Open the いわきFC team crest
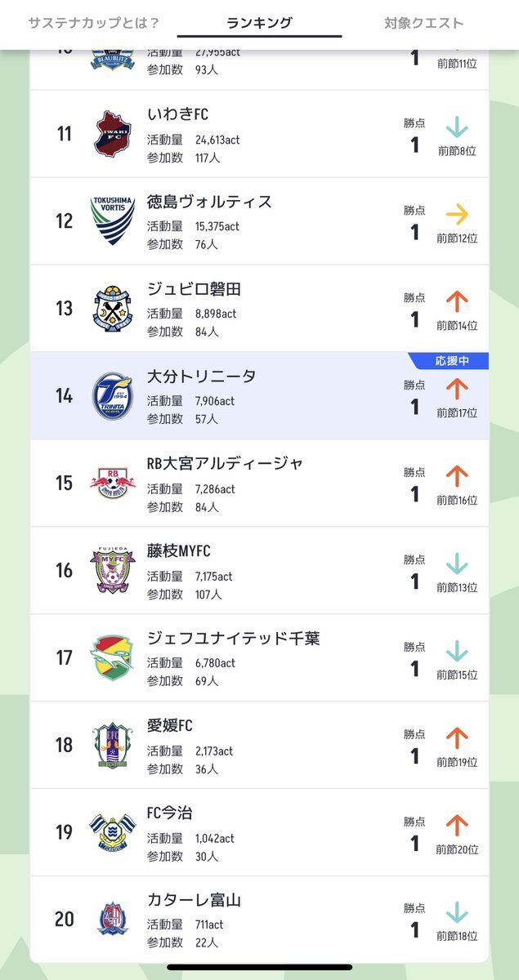 [x=113, y=133]
